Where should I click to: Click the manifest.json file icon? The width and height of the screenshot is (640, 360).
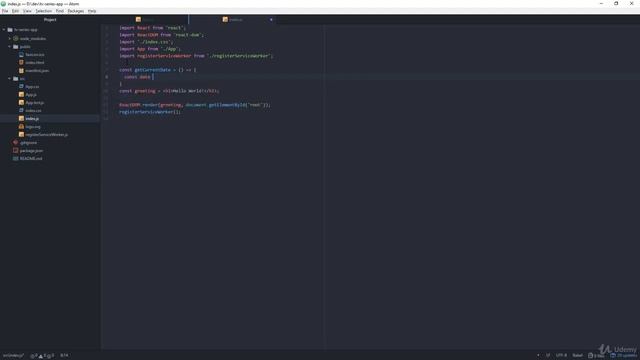point(21,71)
